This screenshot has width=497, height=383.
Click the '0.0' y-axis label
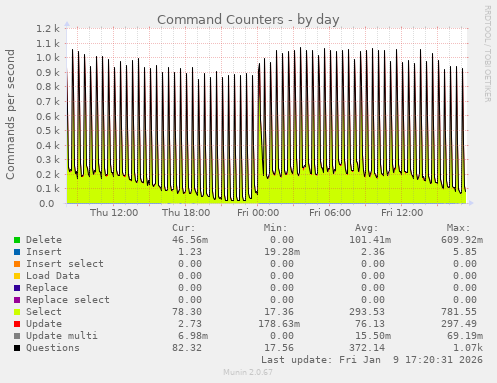point(47,204)
